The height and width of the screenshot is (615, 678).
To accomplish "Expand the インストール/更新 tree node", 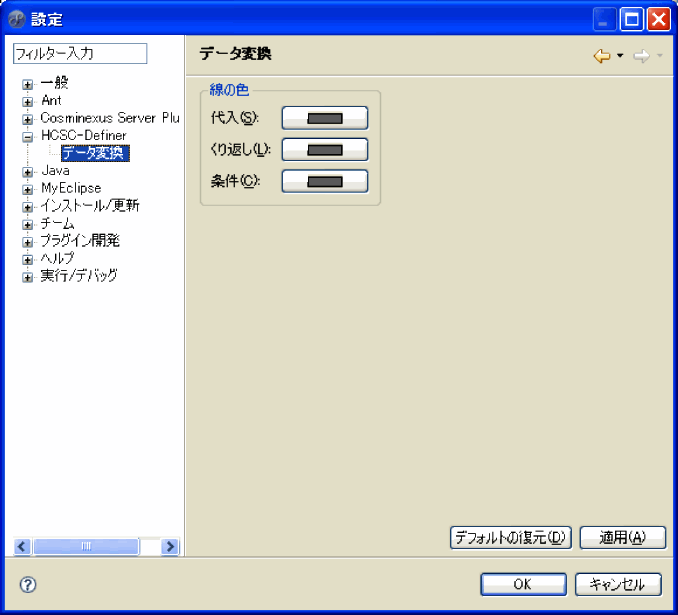I will (28, 207).
